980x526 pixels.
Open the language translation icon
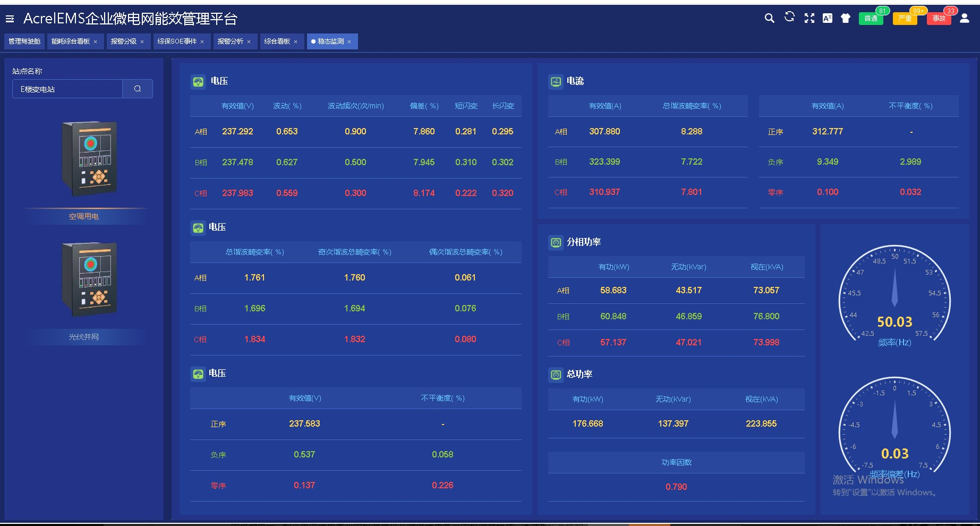pyautogui.click(x=828, y=18)
